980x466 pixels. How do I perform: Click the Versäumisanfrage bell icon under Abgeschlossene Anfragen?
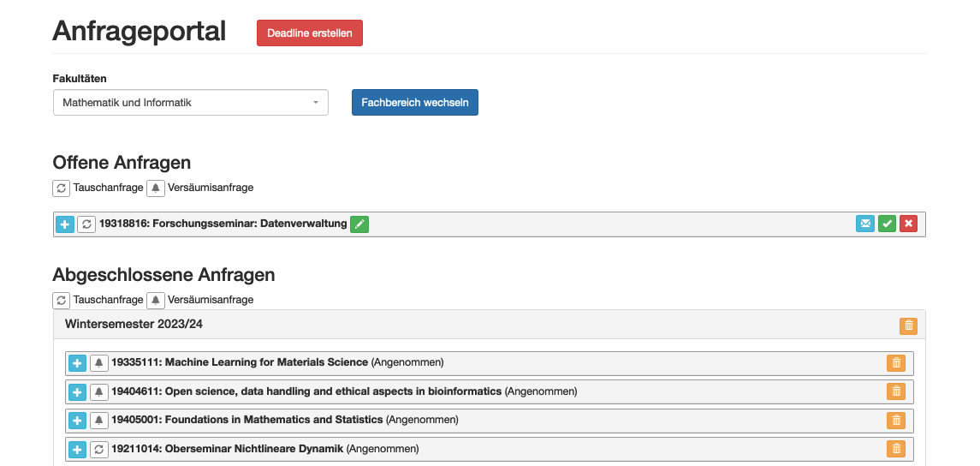pos(156,300)
